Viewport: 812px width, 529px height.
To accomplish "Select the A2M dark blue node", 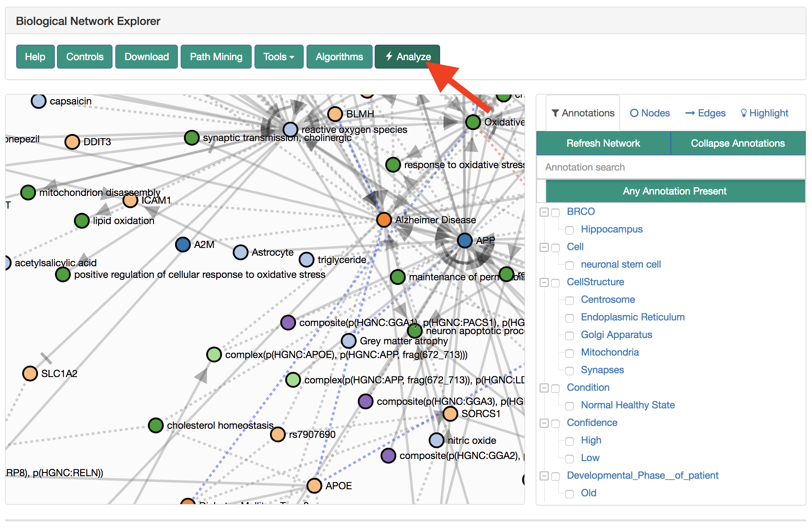I will [x=183, y=244].
